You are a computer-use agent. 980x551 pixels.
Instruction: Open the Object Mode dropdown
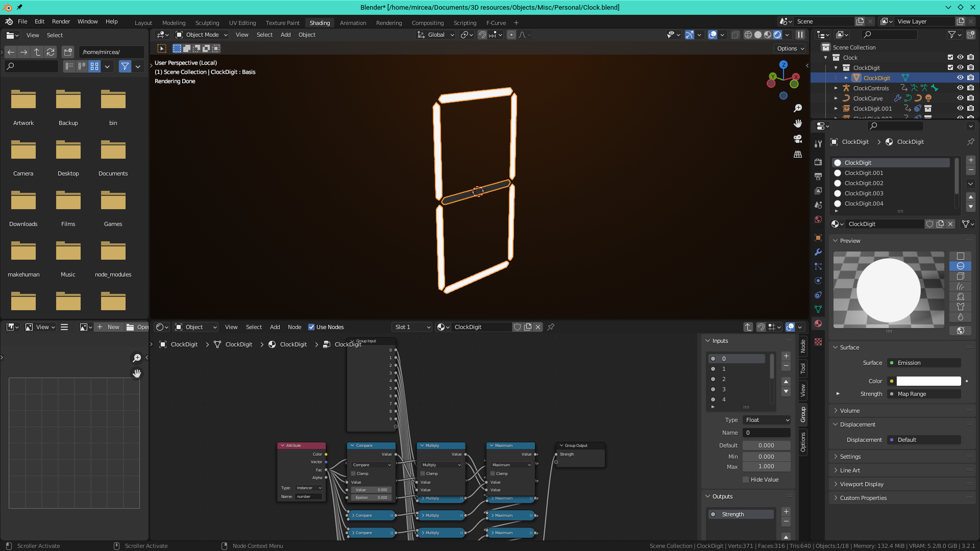point(202,35)
